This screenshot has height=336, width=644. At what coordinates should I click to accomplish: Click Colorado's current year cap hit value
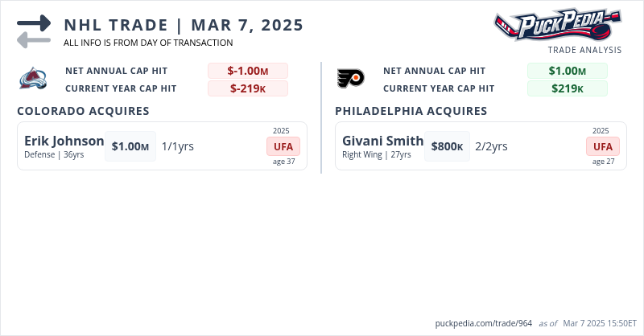tap(248, 88)
